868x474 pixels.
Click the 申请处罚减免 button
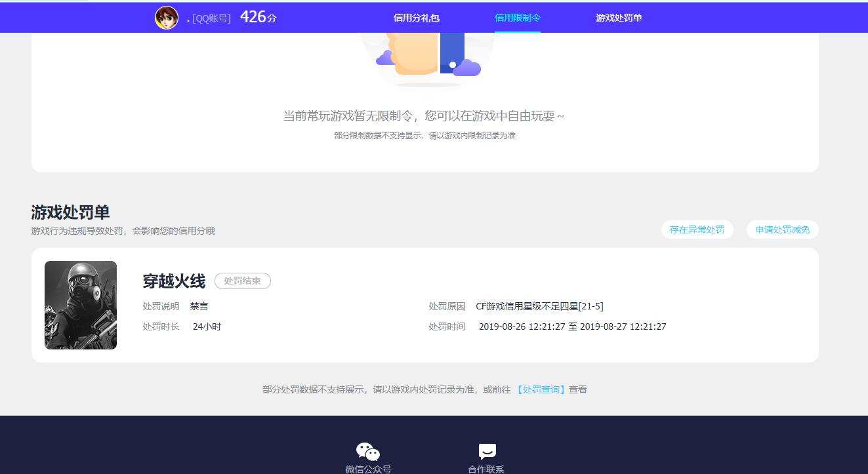click(x=783, y=229)
